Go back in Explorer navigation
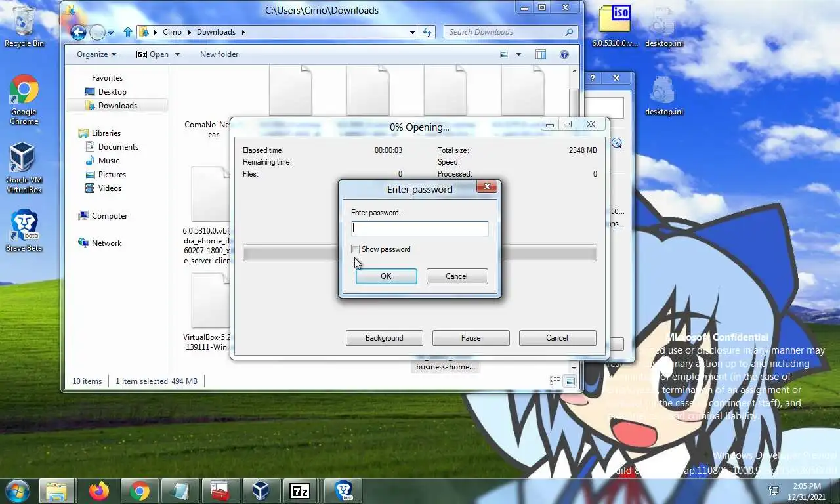 [x=78, y=31]
